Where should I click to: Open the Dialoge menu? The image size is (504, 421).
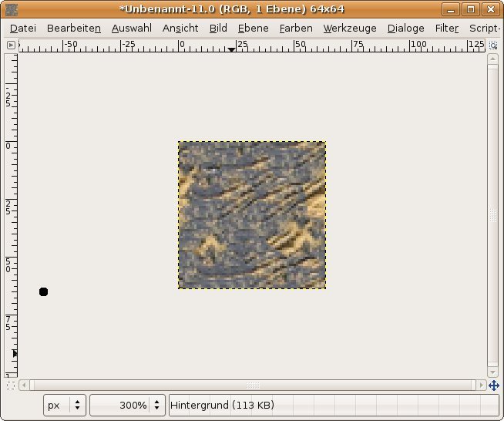point(405,29)
